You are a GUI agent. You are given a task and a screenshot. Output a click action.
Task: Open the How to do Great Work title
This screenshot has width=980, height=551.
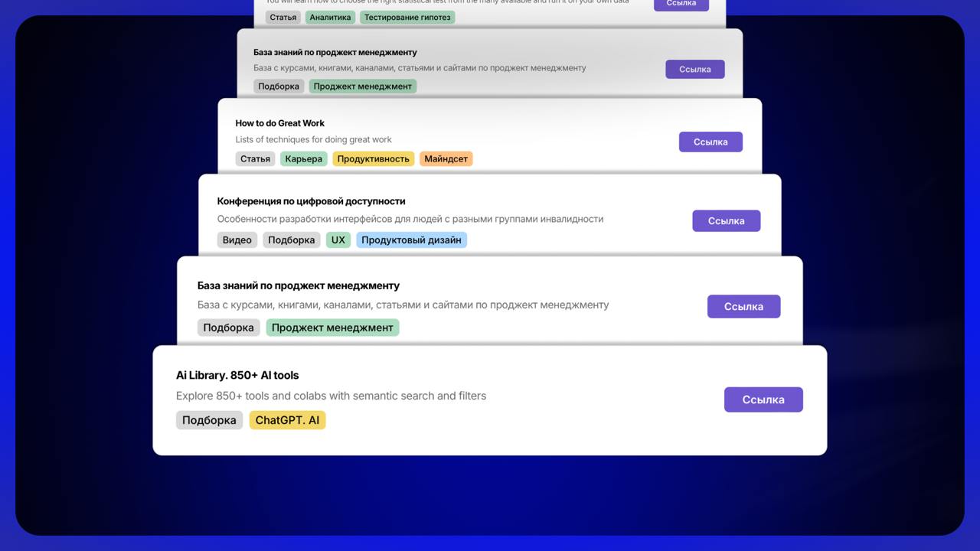(x=279, y=123)
